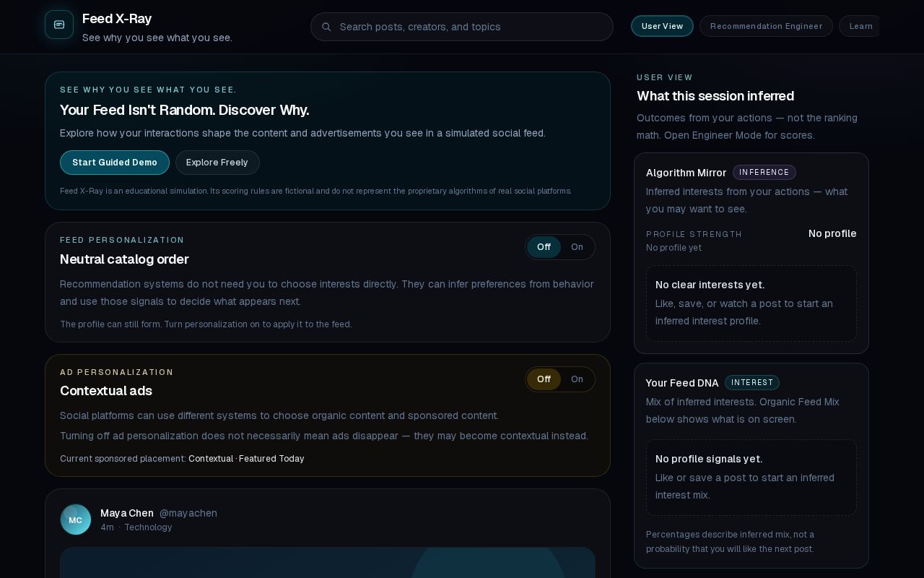The image size is (924, 578).
Task: Click the 'Neutral catalog order' heading
Action: pyautogui.click(x=124, y=259)
